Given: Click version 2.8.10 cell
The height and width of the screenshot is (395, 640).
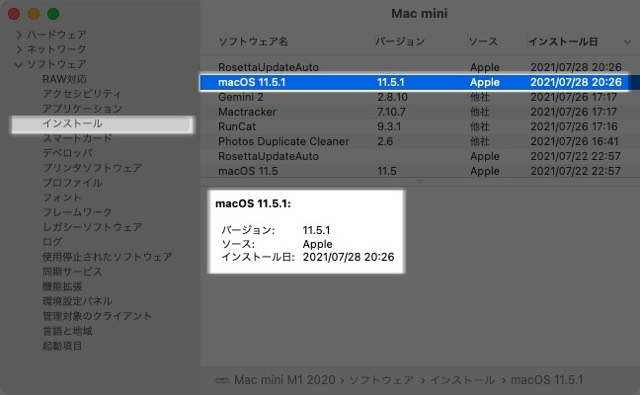Looking at the screenshot, I should [392, 97].
